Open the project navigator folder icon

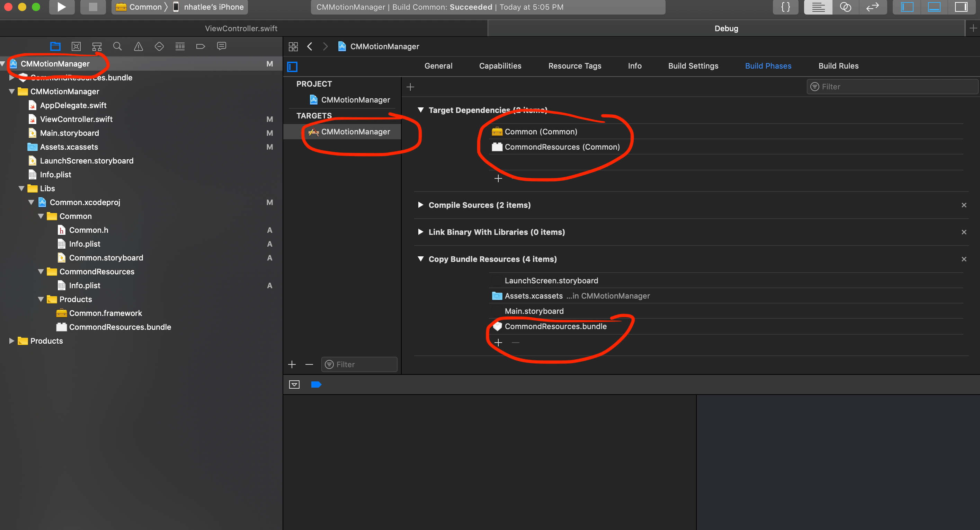click(x=55, y=46)
